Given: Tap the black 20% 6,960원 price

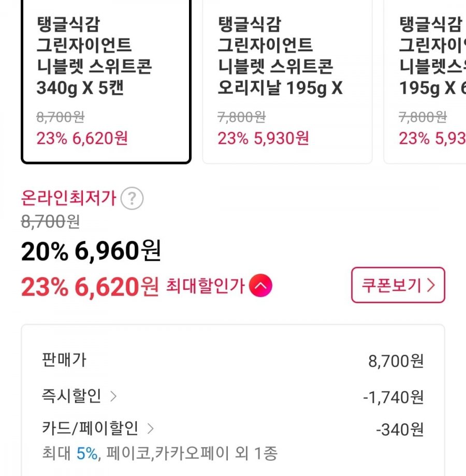Looking at the screenshot, I should coord(91,252).
